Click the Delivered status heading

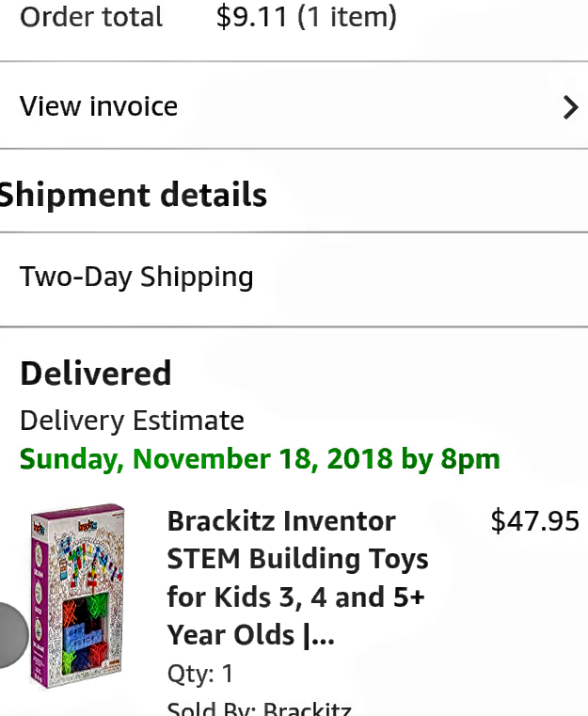coord(96,374)
